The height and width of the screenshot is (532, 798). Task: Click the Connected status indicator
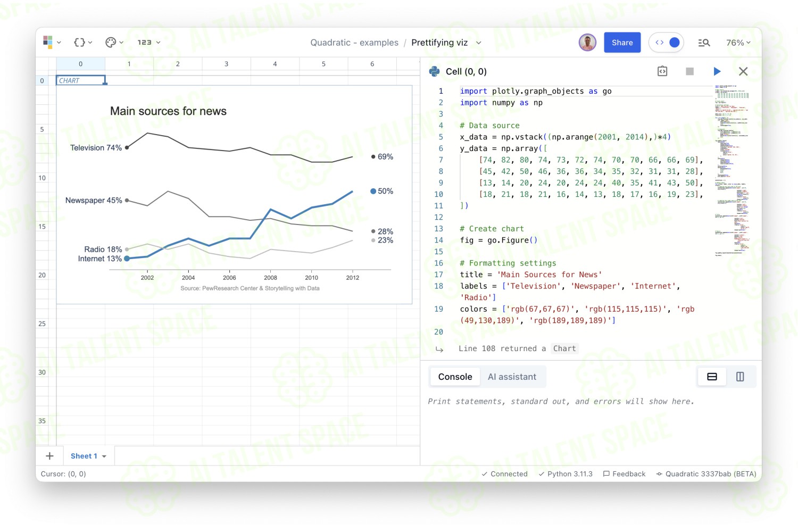pos(504,474)
